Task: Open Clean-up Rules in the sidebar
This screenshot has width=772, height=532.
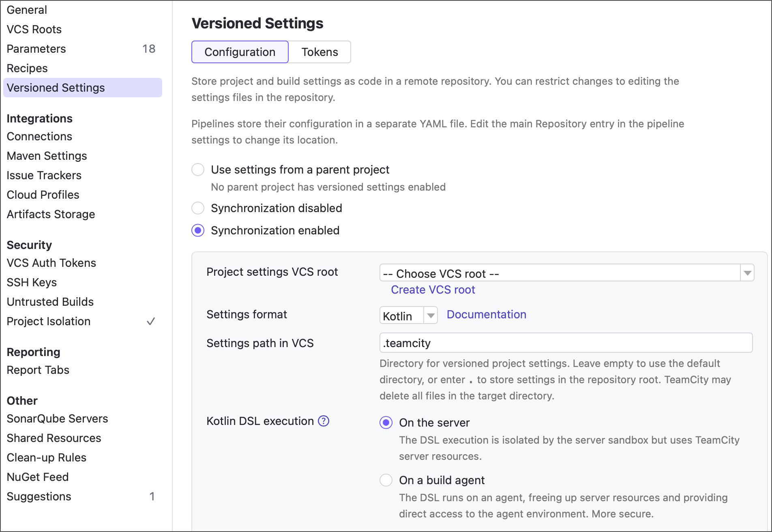Action: pos(47,457)
